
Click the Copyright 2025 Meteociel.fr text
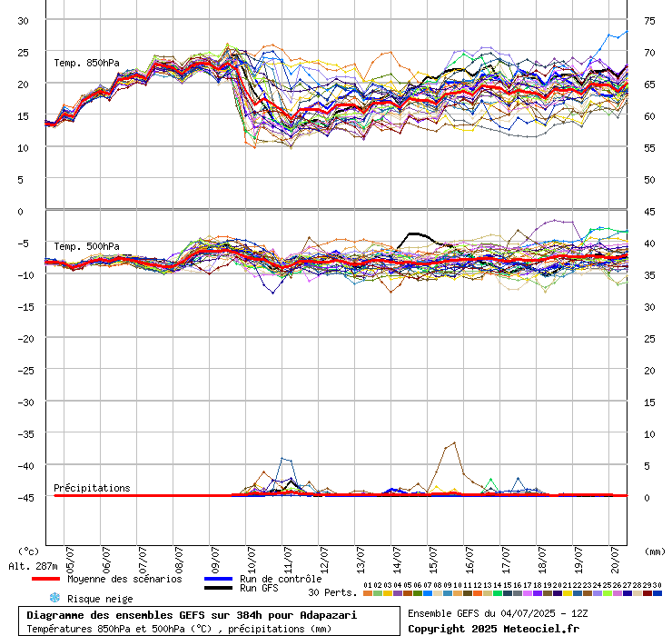point(493,629)
